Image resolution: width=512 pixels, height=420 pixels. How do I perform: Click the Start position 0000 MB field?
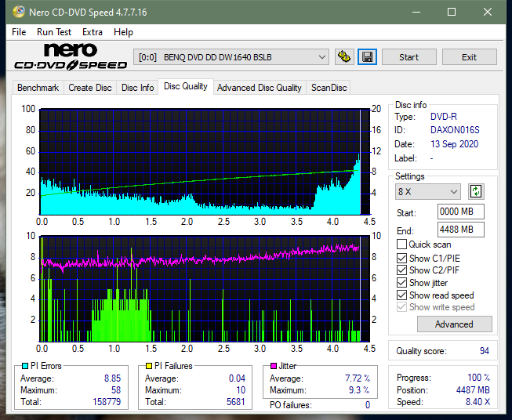461,212
